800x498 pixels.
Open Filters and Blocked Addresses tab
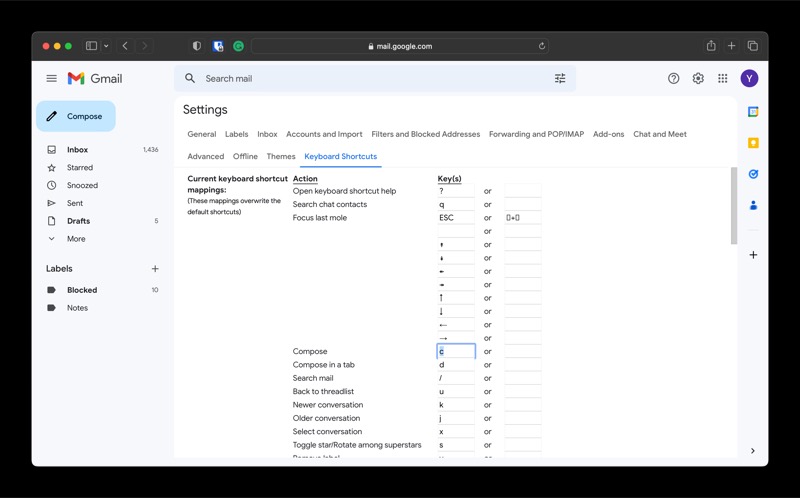click(426, 134)
